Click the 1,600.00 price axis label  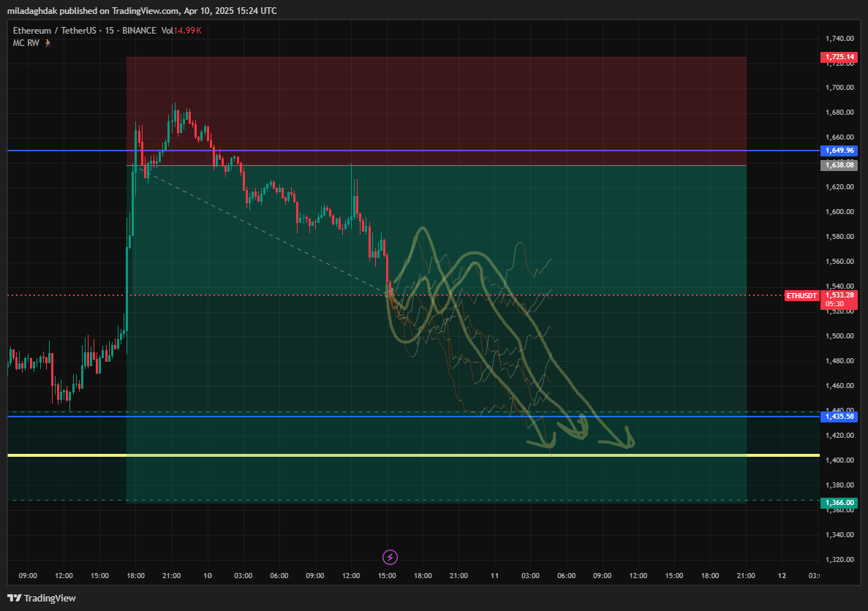coord(839,211)
